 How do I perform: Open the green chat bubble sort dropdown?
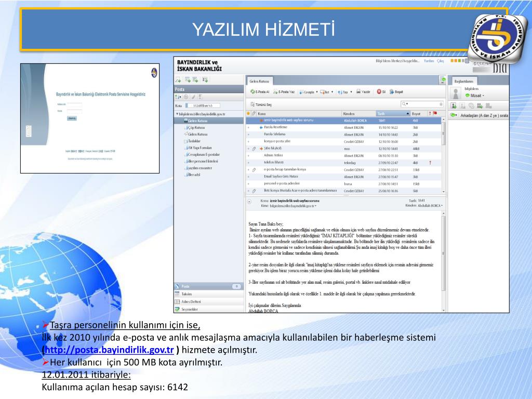coord(454,115)
